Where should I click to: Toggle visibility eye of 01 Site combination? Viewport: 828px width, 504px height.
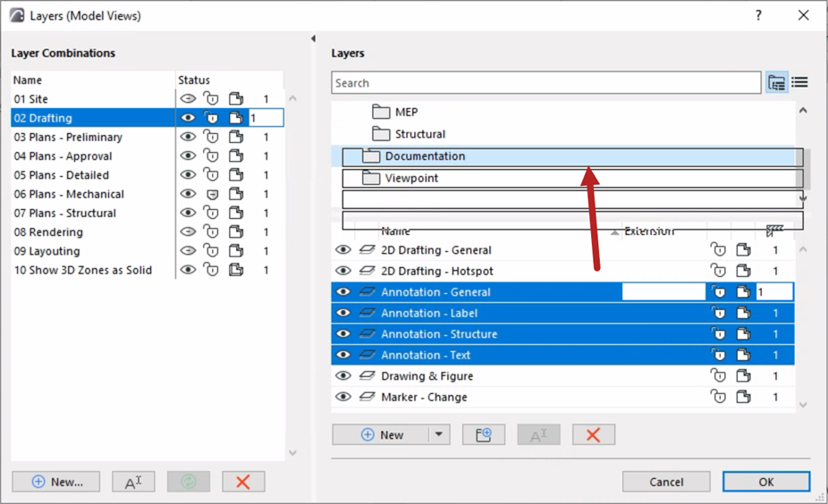coord(188,98)
